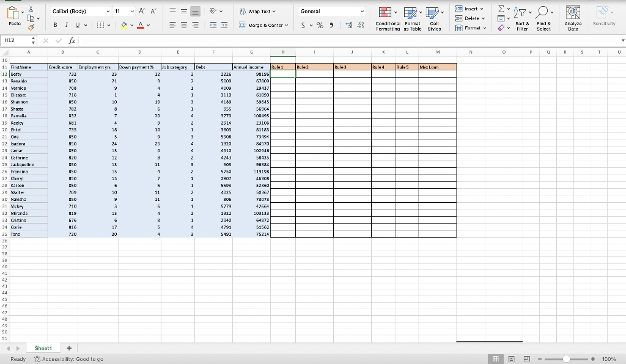Click the Delete cells button
This screenshot has height=364, width=626.
(470, 18)
